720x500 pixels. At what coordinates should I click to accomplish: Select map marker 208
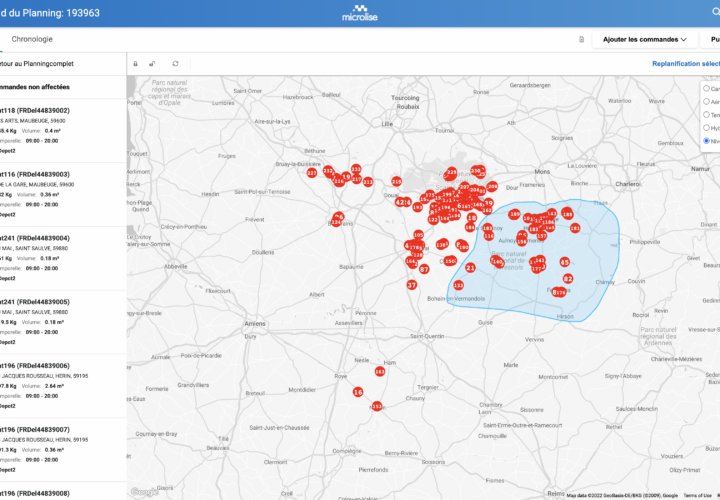[x=492, y=186]
